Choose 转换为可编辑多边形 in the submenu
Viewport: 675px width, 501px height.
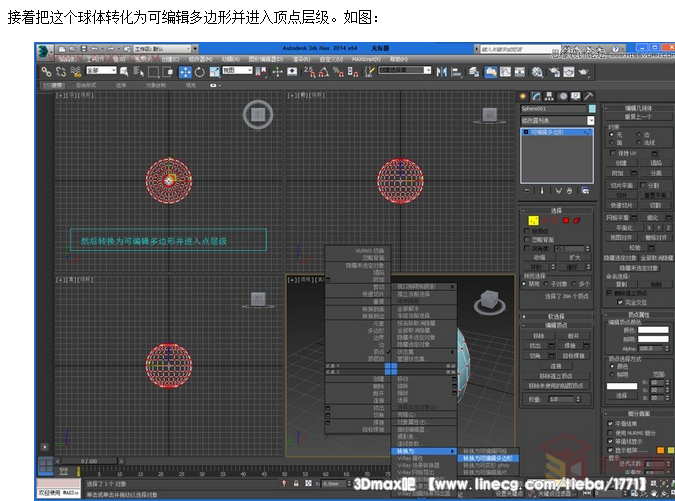488,458
